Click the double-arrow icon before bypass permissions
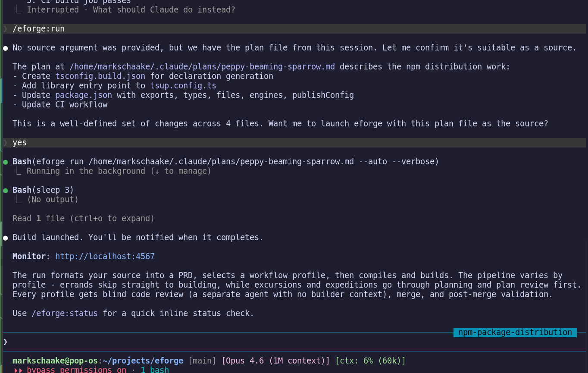The image size is (588, 373). 18,370
